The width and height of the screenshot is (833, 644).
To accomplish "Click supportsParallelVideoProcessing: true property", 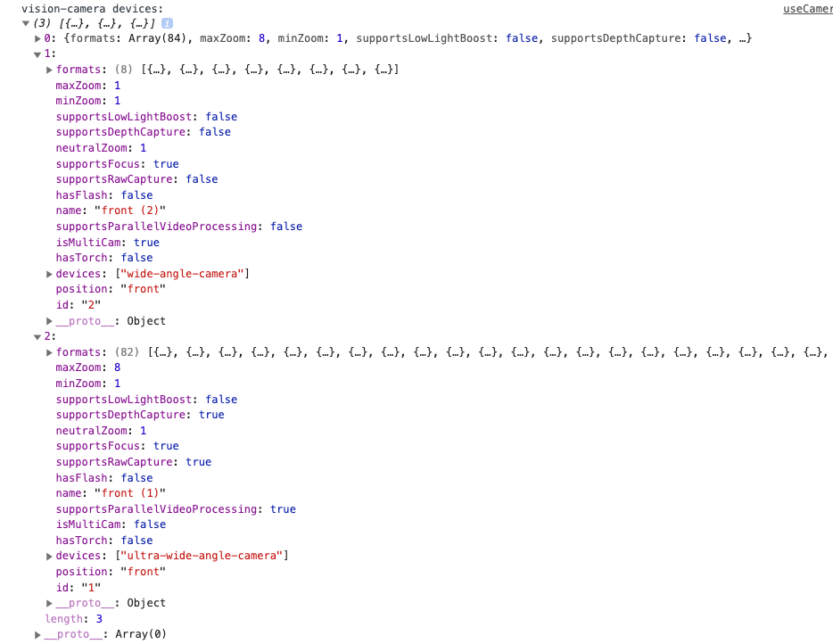I will click(176, 509).
